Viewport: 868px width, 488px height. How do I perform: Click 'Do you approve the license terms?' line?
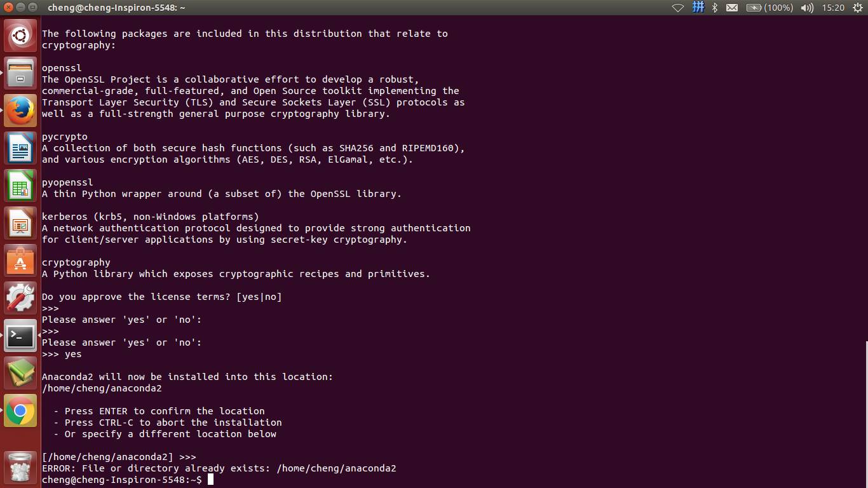(162, 297)
